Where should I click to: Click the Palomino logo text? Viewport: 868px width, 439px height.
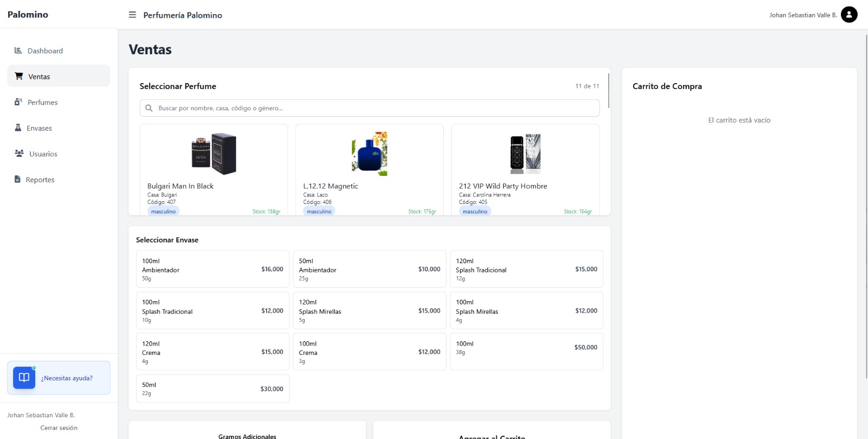click(x=28, y=15)
